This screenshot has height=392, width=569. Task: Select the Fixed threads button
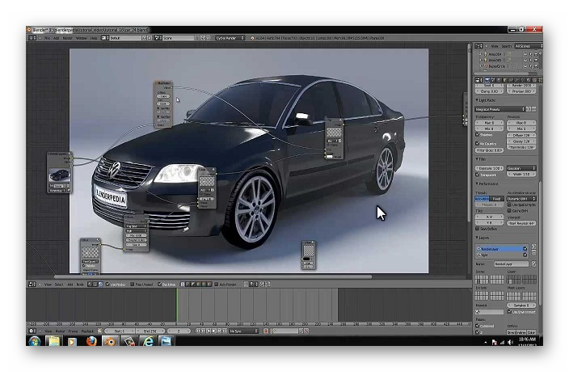497,199
